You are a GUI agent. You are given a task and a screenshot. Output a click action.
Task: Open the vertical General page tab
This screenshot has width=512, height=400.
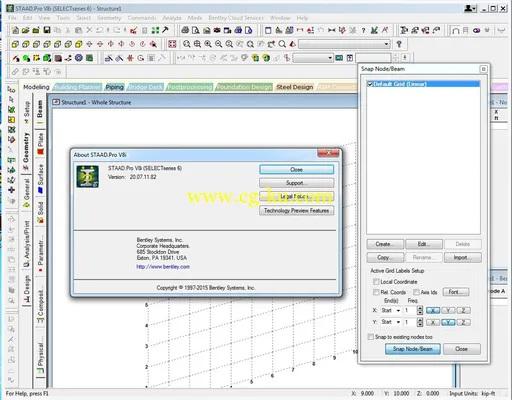pos(26,193)
